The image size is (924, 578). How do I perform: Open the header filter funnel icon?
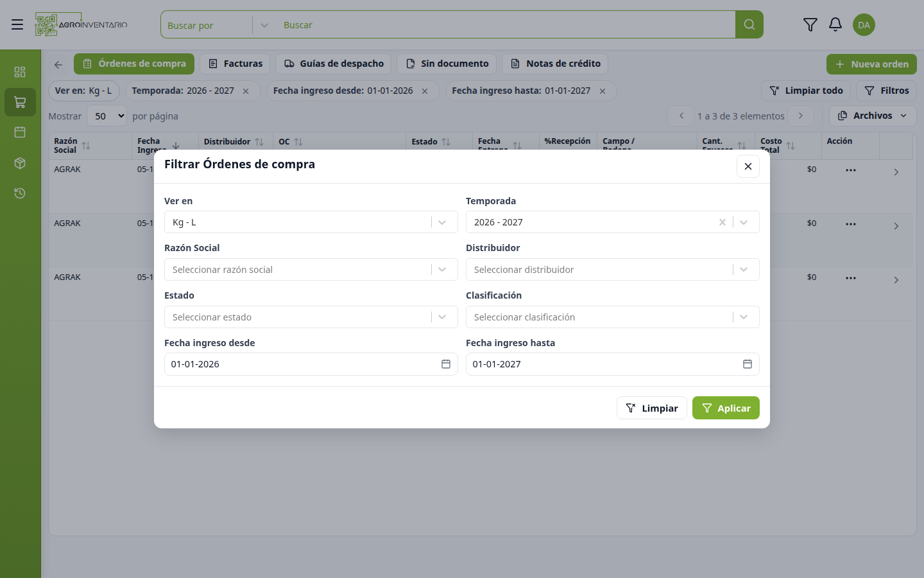(x=810, y=24)
